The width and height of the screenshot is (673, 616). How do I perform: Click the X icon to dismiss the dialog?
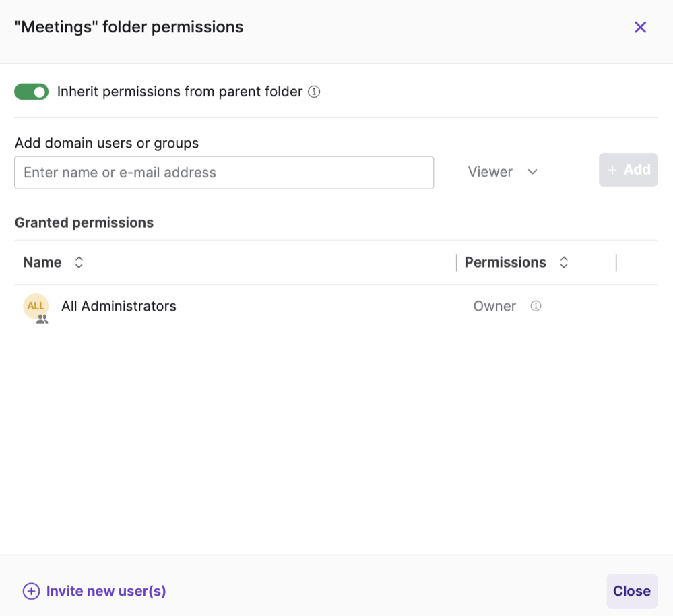click(x=640, y=27)
